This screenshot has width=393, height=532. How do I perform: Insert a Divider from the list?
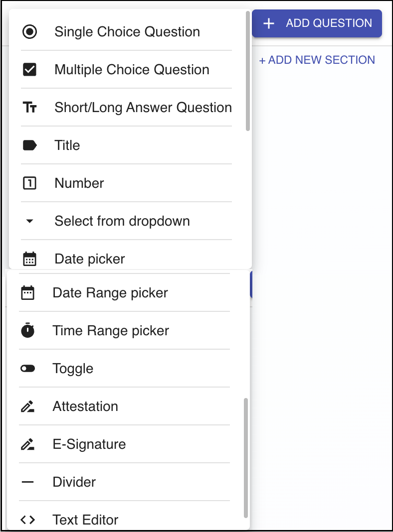pyautogui.click(x=74, y=482)
